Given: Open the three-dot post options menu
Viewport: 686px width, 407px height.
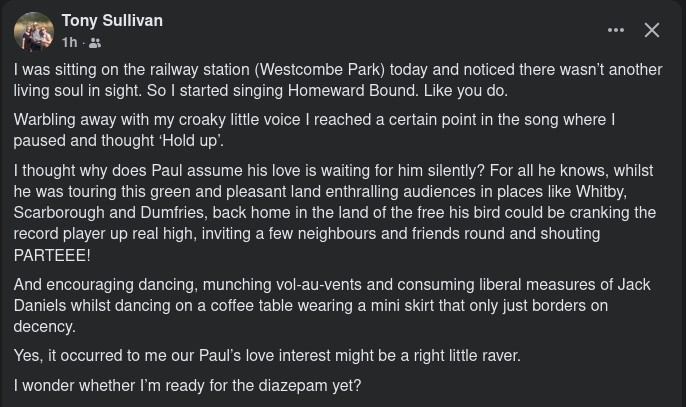Looking at the screenshot, I should 616,30.
